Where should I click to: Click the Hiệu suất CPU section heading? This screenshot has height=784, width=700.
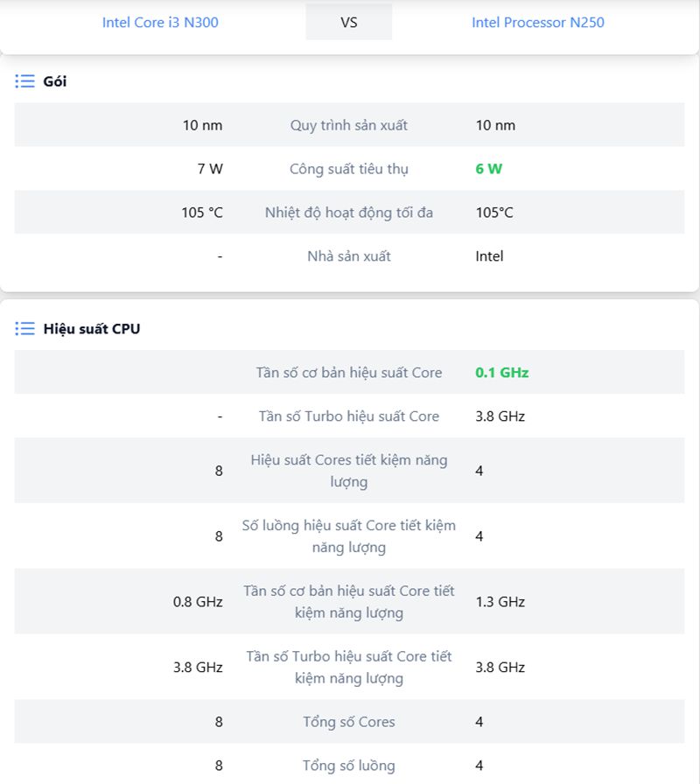pyautogui.click(x=92, y=329)
